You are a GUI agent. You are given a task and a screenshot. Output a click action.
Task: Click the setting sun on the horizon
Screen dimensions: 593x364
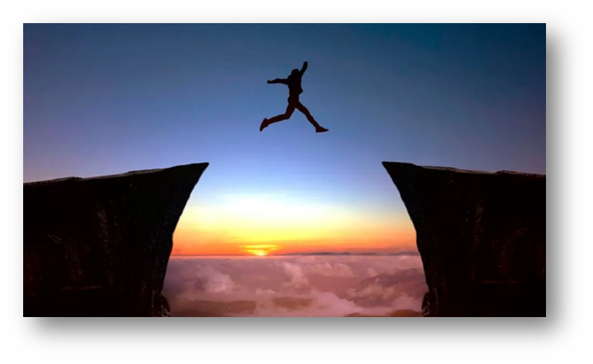(260, 251)
